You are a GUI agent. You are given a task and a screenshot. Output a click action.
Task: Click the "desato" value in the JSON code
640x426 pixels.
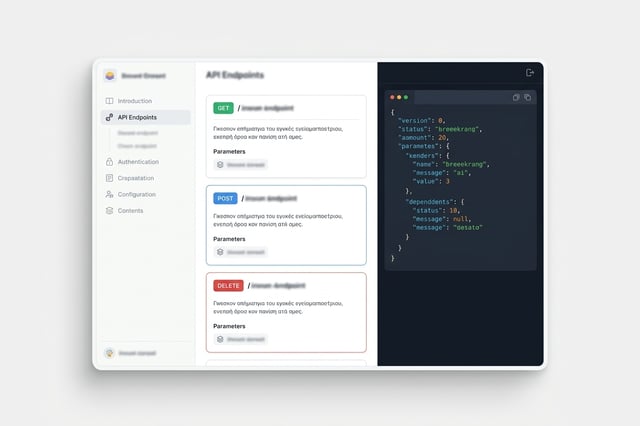coord(468,228)
